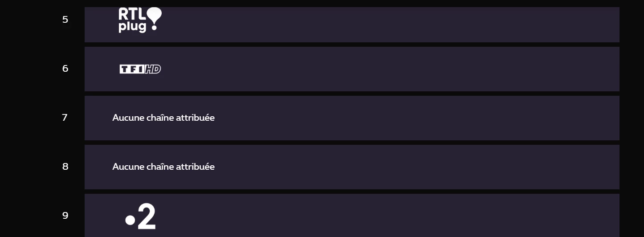644x237 pixels.
Task: Click the balloon symbol in RTL plug logo
Action: (154, 18)
